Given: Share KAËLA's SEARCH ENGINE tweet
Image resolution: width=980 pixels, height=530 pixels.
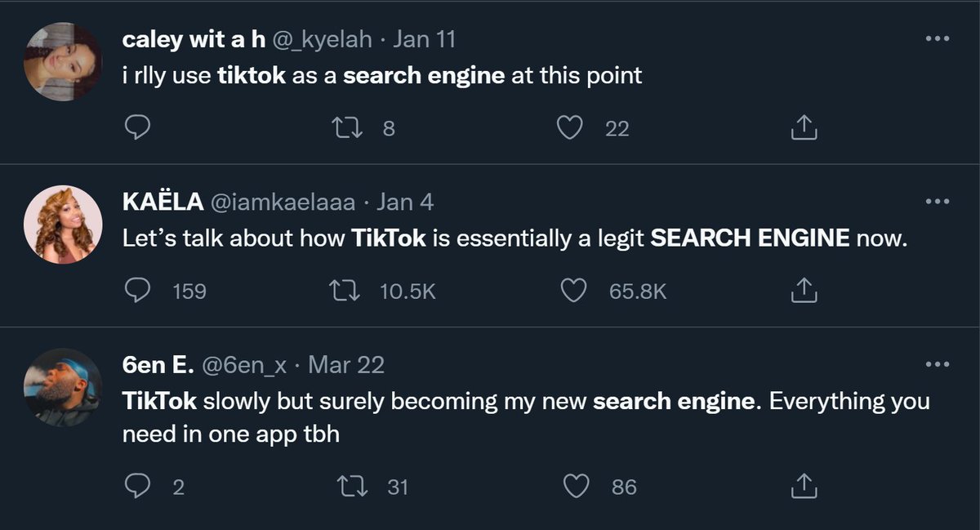Looking at the screenshot, I should pyautogui.click(x=804, y=290).
